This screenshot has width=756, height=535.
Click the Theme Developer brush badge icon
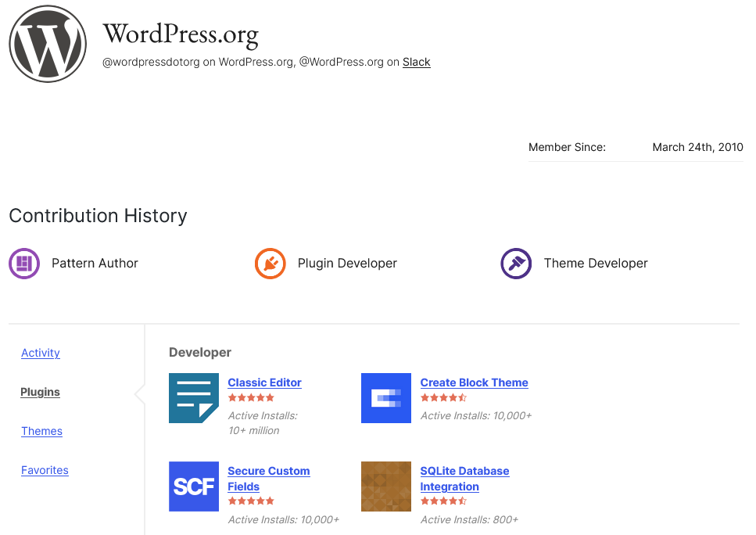[x=516, y=264]
